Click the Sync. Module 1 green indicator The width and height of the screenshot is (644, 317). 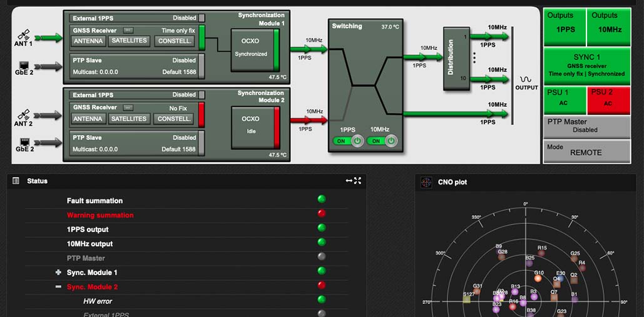pyautogui.click(x=322, y=271)
